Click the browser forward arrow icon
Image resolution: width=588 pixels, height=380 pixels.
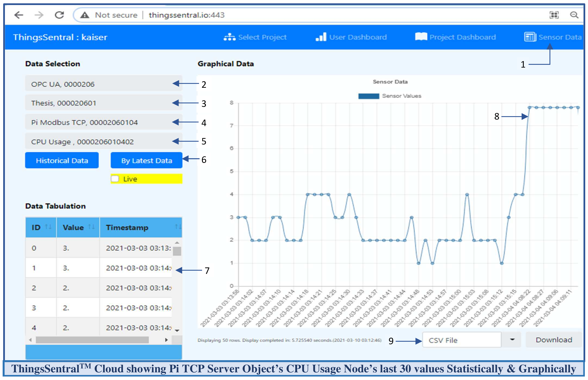coord(39,15)
